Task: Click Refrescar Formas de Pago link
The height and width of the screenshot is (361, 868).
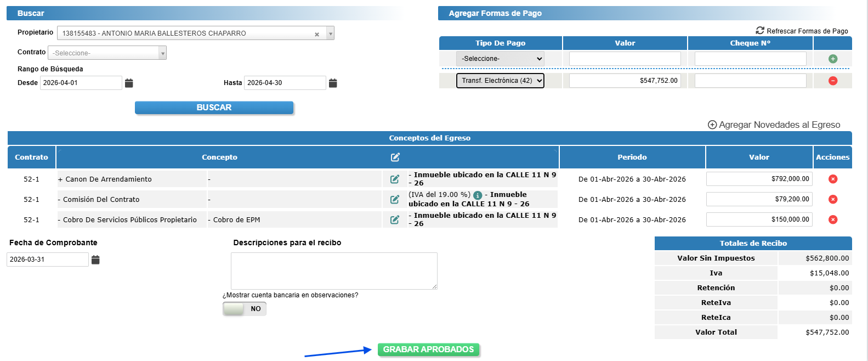Action: point(802,31)
